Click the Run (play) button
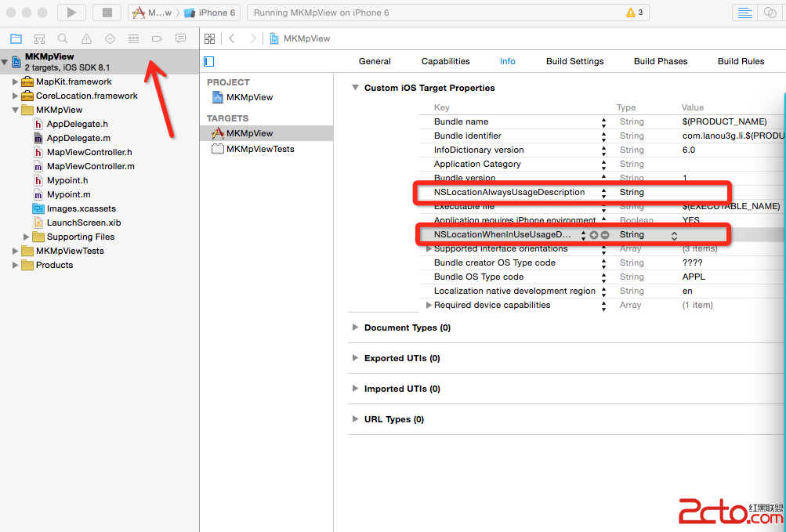 pos(71,13)
